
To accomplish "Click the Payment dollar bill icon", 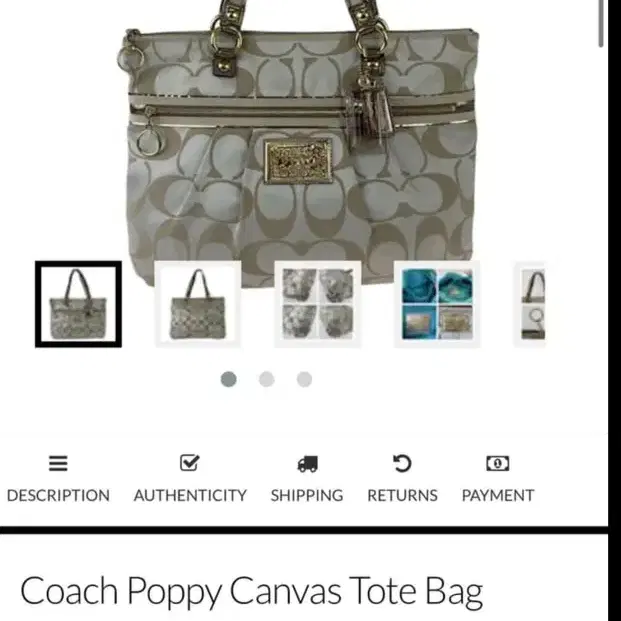I will 498,463.
